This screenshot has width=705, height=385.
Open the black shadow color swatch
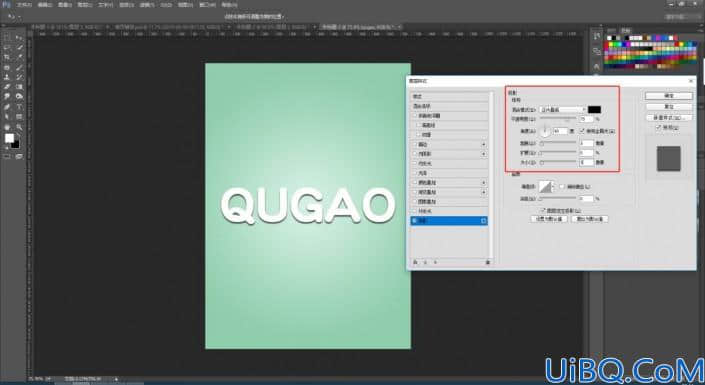(x=594, y=110)
